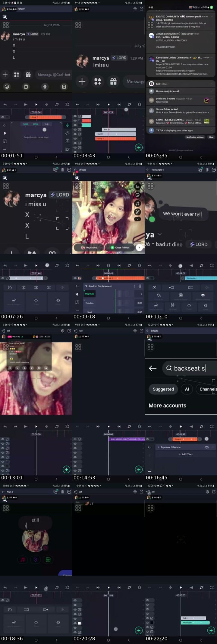Delete the Random Displacement effect
The height and width of the screenshot is (644, 217).
point(140,286)
